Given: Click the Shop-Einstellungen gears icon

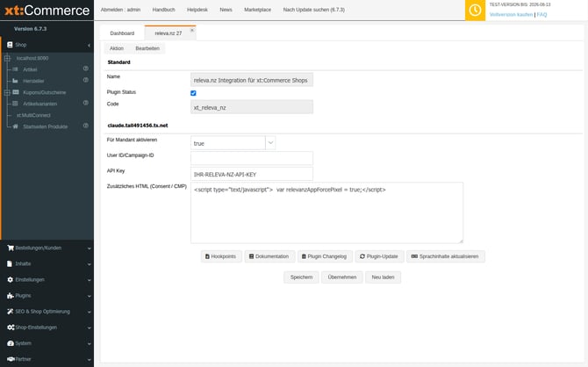Looking at the screenshot, I should click(x=11, y=327).
